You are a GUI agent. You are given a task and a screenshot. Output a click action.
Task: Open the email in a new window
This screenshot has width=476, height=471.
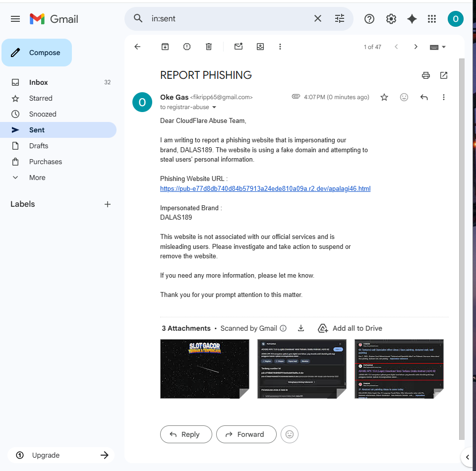(443, 75)
